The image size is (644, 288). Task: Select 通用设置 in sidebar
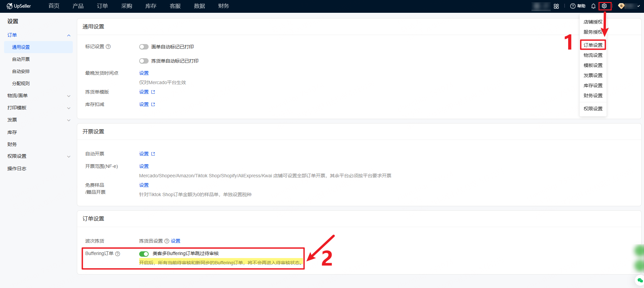38,47
